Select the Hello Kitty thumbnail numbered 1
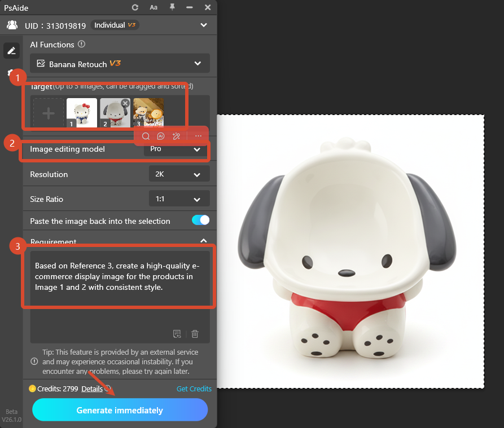Image resolution: width=504 pixels, height=428 pixels. tap(82, 113)
